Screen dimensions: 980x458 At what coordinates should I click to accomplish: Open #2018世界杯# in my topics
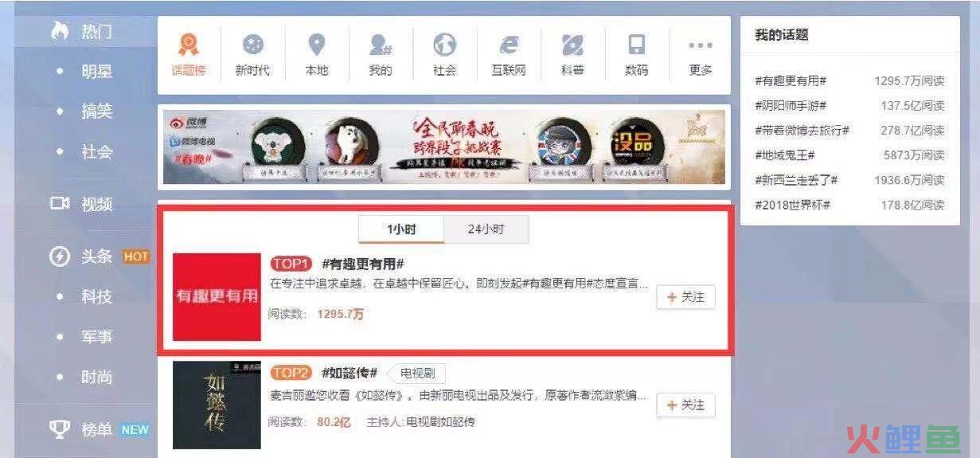point(793,205)
